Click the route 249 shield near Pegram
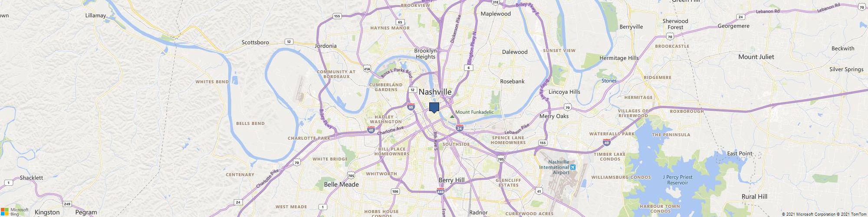Image resolution: width=868 pixels, height=217 pixels. pyautogui.click(x=67, y=204)
